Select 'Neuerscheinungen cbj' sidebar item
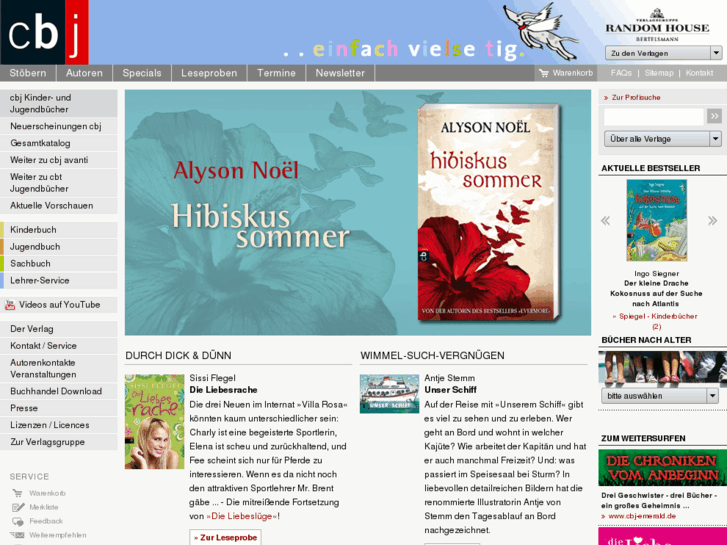 tap(58, 126)
